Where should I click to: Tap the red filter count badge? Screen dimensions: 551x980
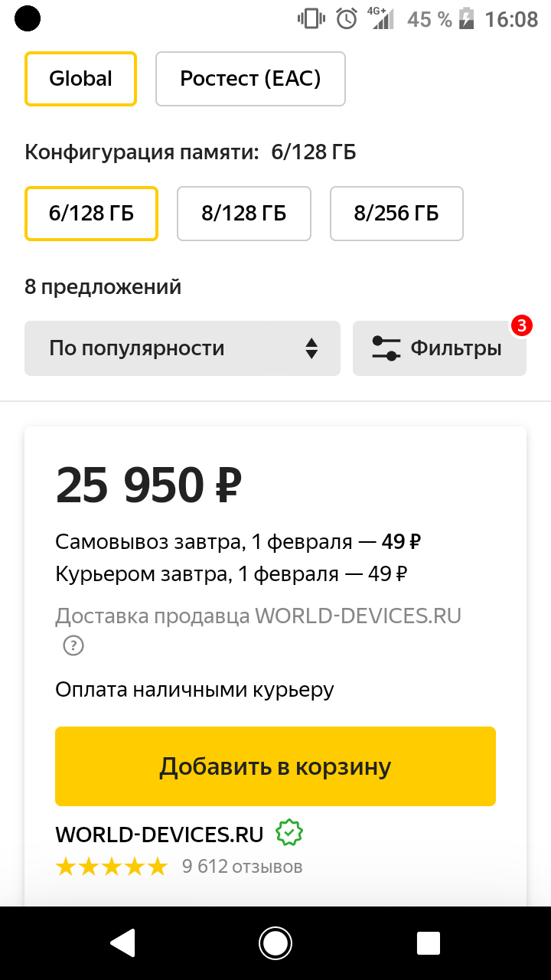[x=521, y=325]
